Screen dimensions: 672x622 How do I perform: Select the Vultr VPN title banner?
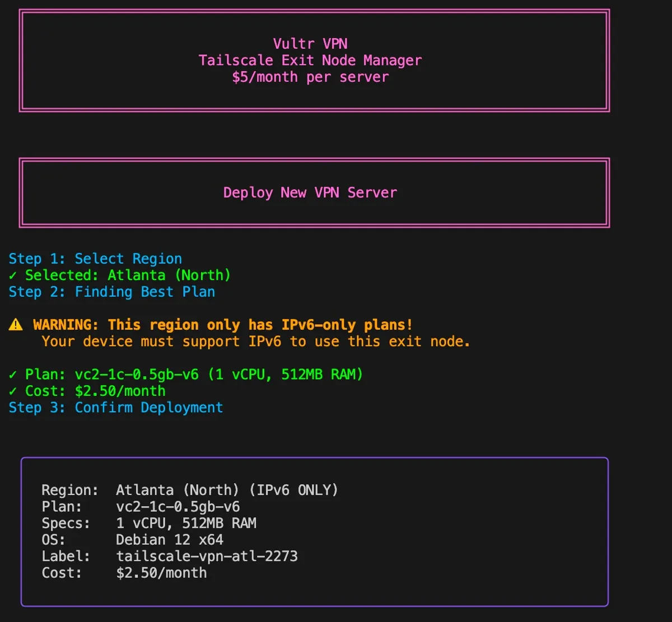tap(310, 43)
